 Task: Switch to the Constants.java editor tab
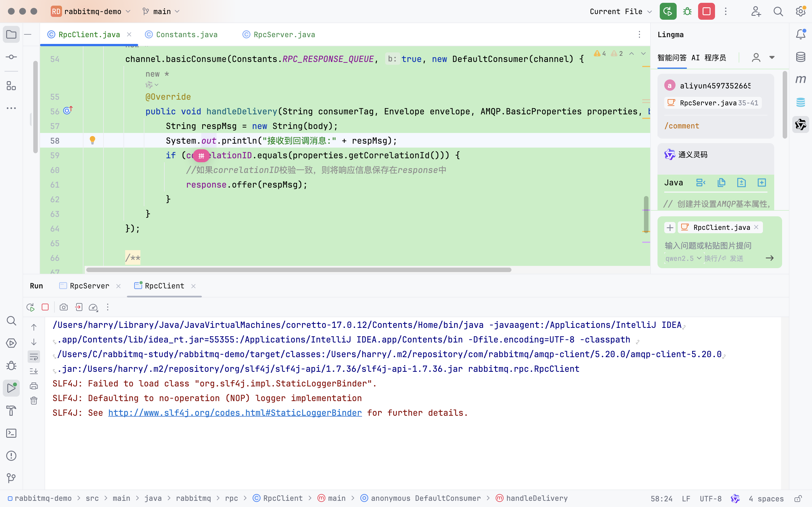pos(187,35)
